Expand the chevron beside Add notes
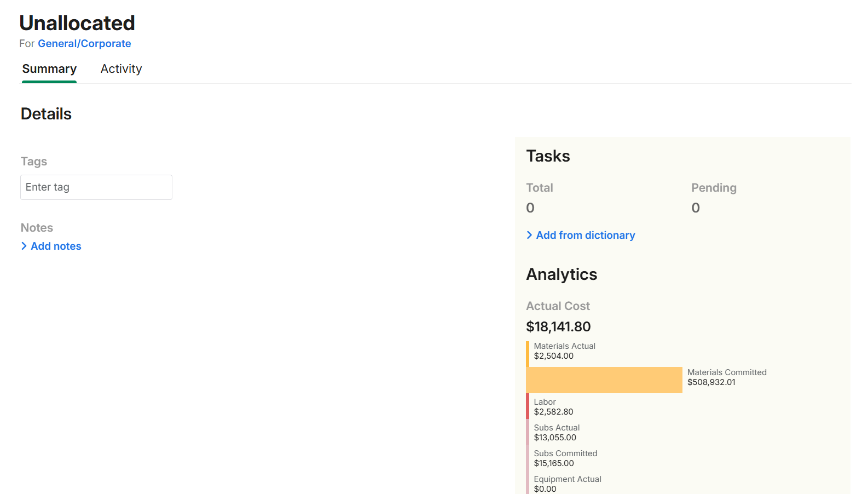Viewport: 868px width, 494px height. [24, 246]
